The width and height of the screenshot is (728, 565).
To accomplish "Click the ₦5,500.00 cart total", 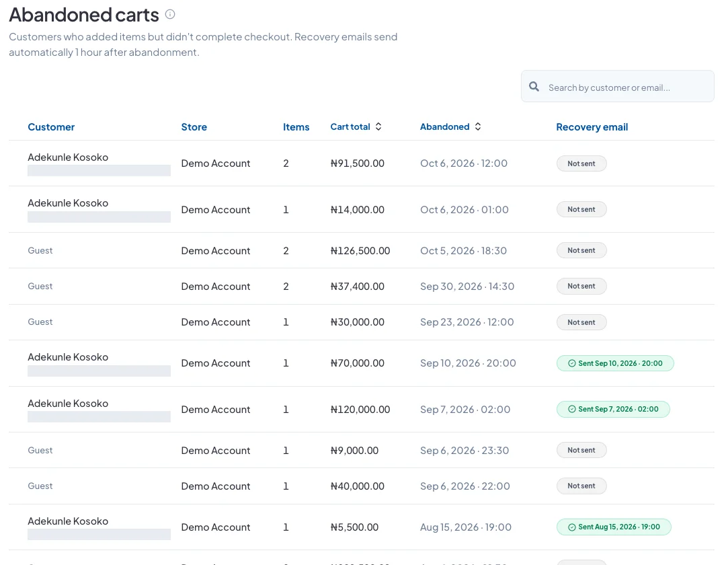I will [x=354, y=527].
